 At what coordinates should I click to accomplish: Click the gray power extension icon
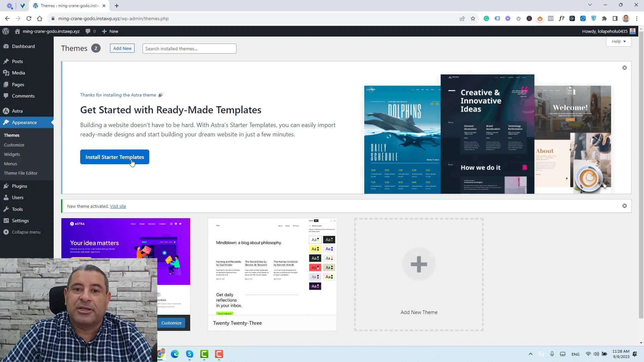519,18
